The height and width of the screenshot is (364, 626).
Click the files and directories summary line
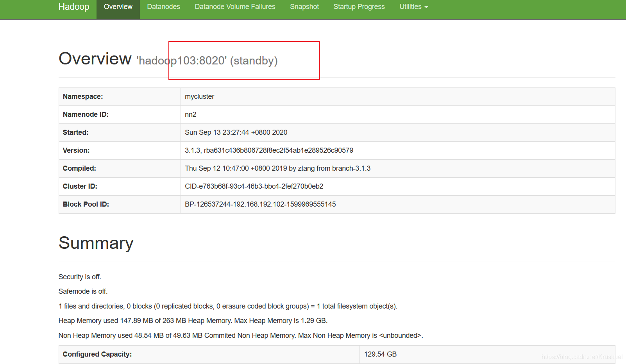coord(228,306)
